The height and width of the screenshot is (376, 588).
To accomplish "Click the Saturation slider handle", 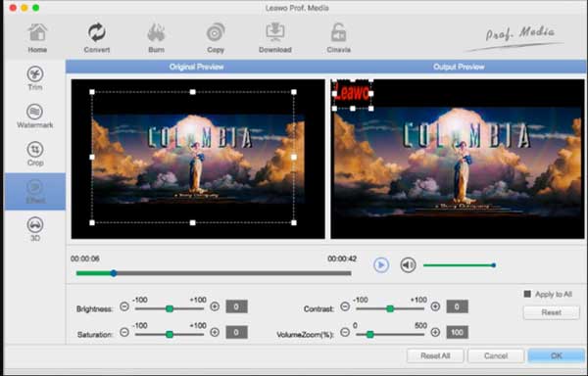I will coord(170,334).
